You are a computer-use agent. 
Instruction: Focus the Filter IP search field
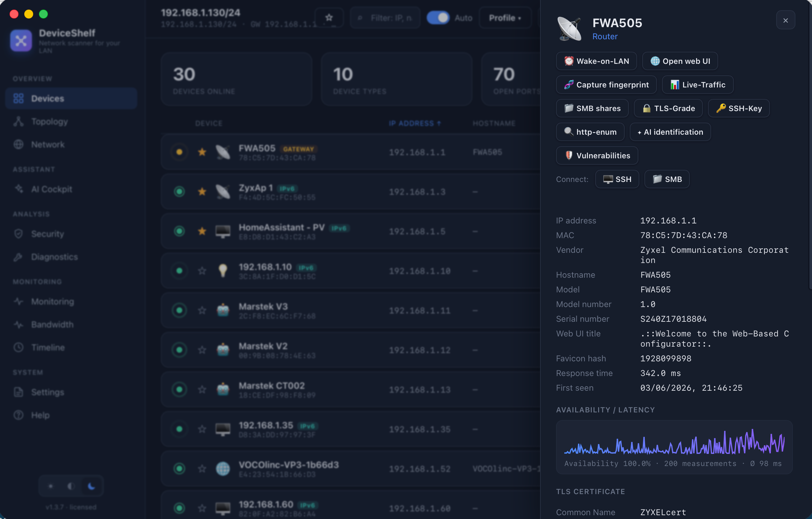[385, 18]
